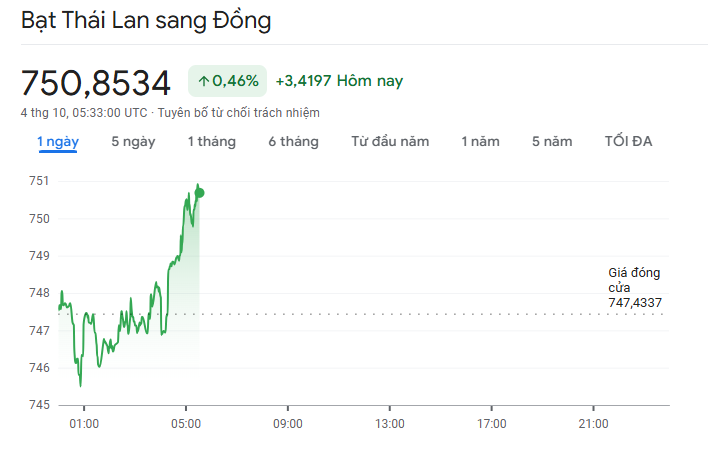708x451 pixels.
Task: Click the chart's lowest dip near 745.5
Action: tap(80, 385)
